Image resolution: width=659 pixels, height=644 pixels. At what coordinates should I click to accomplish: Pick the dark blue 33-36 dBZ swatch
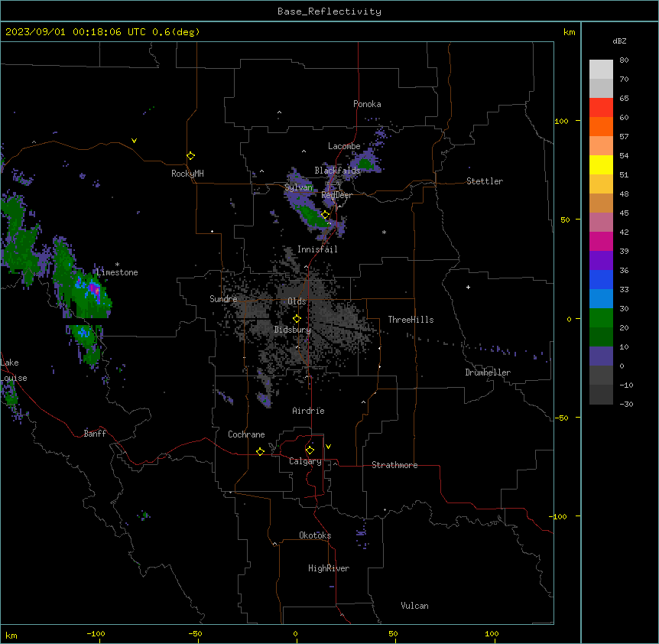click(x=601, y=279)
